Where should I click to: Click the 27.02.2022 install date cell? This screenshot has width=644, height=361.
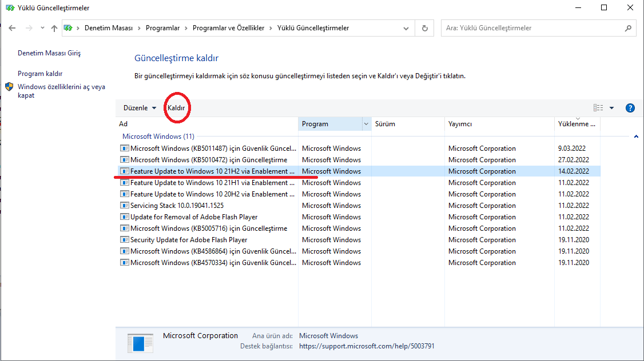point(573,160)
